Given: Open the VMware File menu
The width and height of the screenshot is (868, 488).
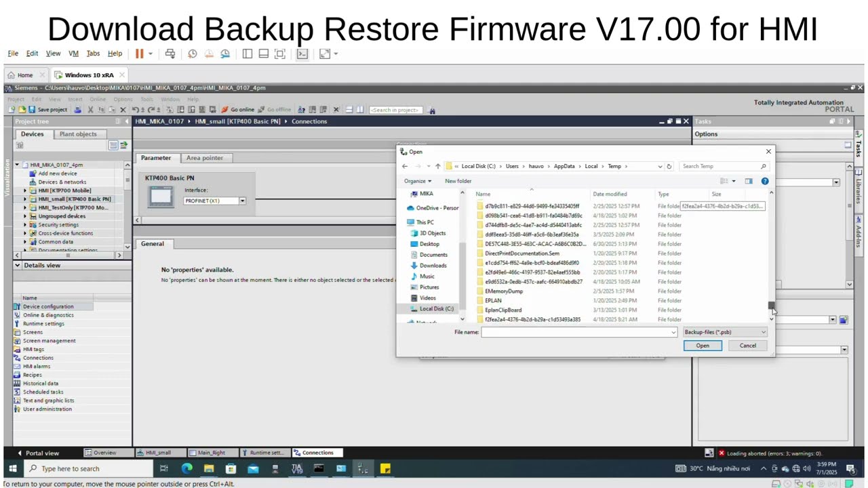Looking at the screenshot, I should [13, 54].
